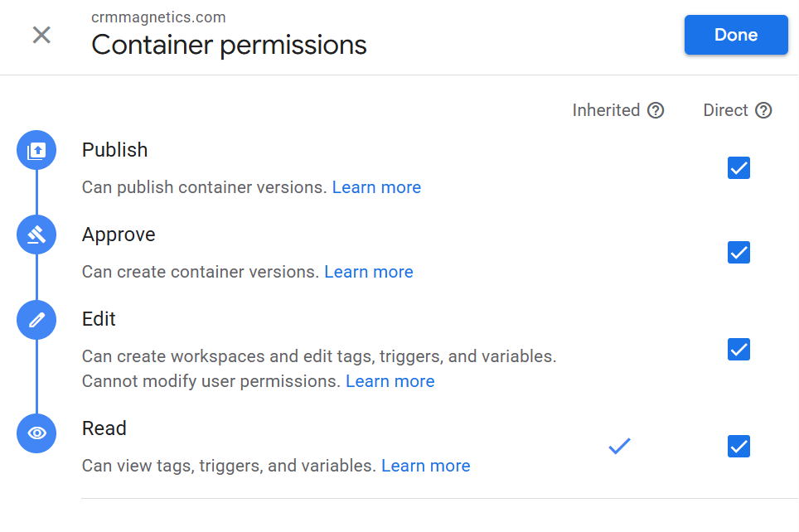The height and width of the screenshot is (532, 799).
Task: Follow Learn more link under Edit
Action: tap(390, 381)
